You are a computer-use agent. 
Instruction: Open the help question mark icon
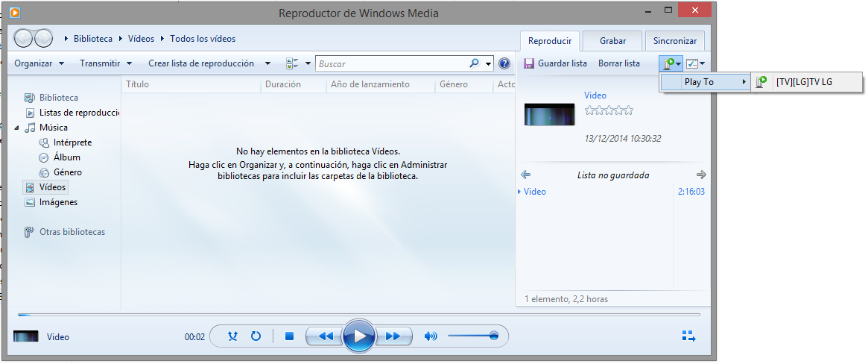click(504, 63)
